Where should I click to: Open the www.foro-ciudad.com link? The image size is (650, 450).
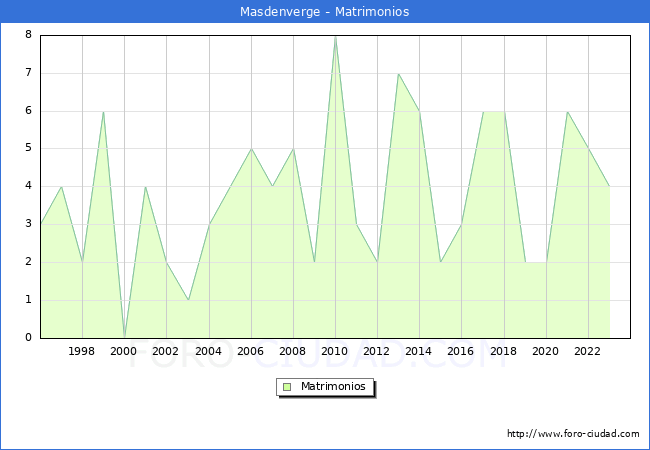click(573, 434)
